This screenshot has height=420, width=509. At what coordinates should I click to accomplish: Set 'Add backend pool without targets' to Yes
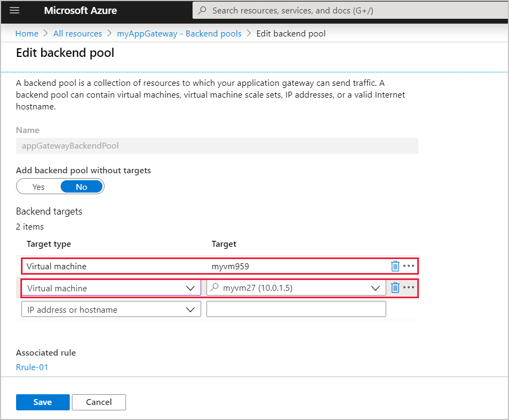click(x=38, y=186)
